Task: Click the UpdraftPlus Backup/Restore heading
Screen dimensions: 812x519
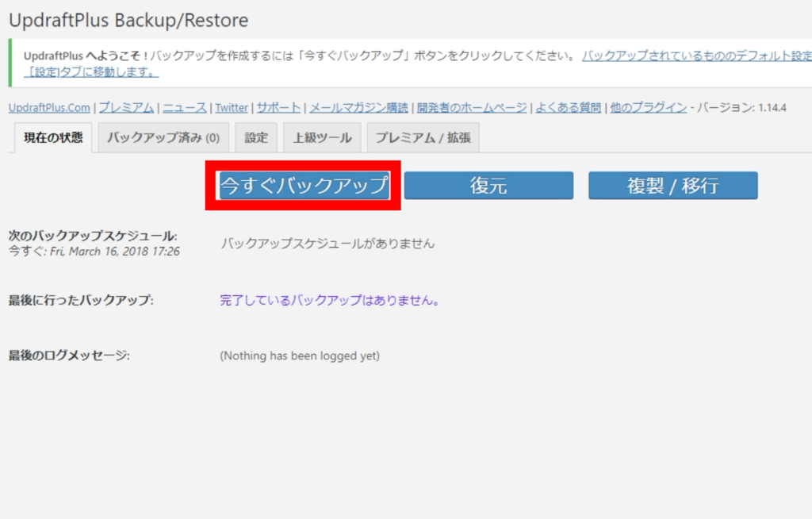Action: [129, 20]
